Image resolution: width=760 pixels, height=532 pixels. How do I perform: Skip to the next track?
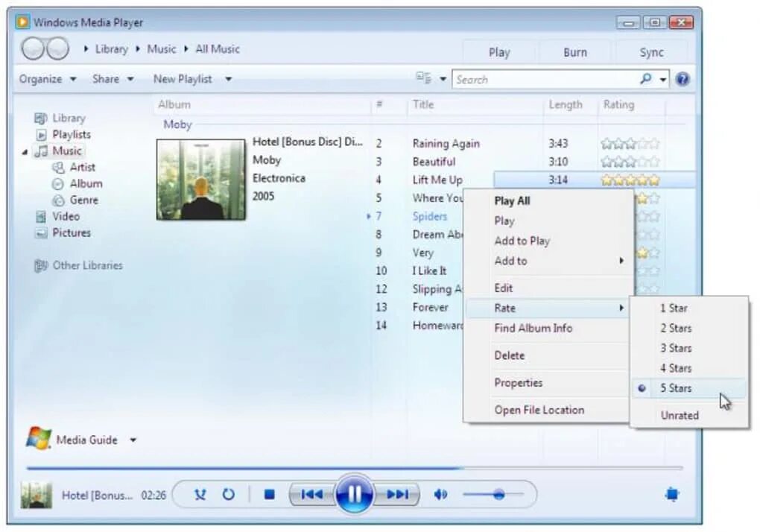click(x=397, y=494)
